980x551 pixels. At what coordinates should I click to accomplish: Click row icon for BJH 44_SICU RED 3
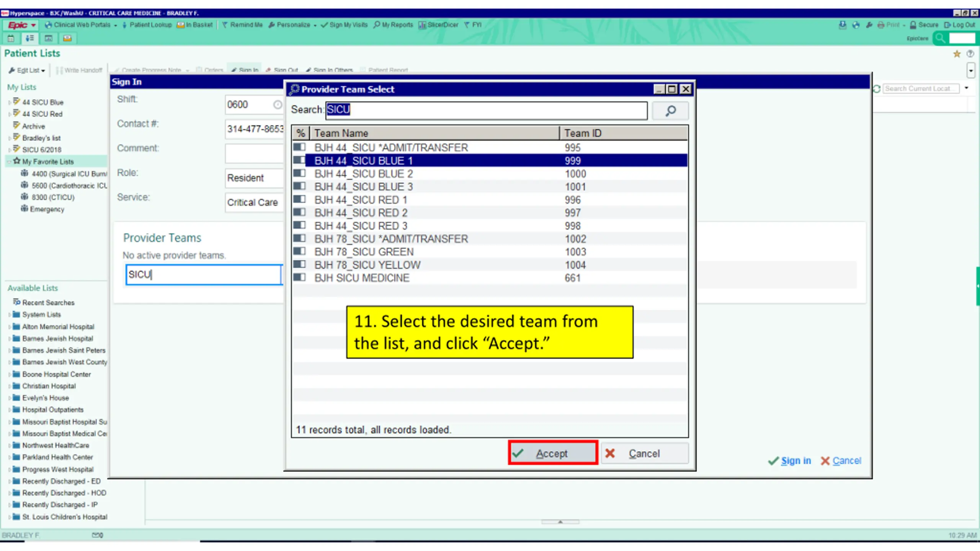299,225
